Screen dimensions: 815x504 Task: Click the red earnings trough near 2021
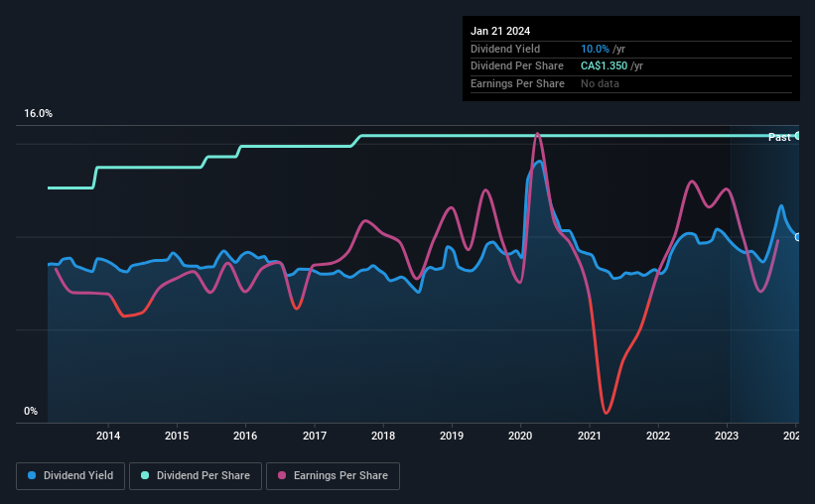pyautogui.click(x=607, y=412)
